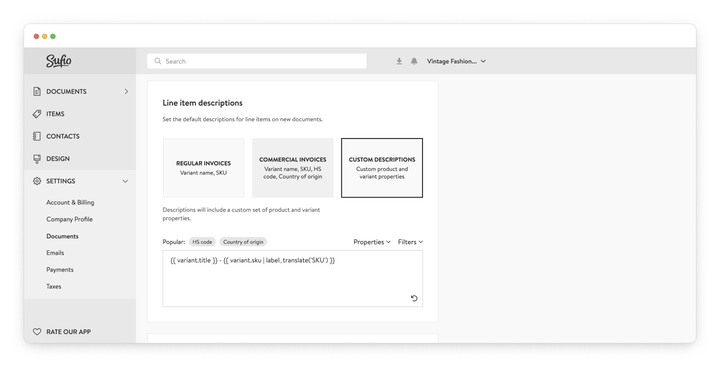The width and height of the screenshot is (720, 367).
Task: Click the magnifier search icon
Action: [158, 61]
